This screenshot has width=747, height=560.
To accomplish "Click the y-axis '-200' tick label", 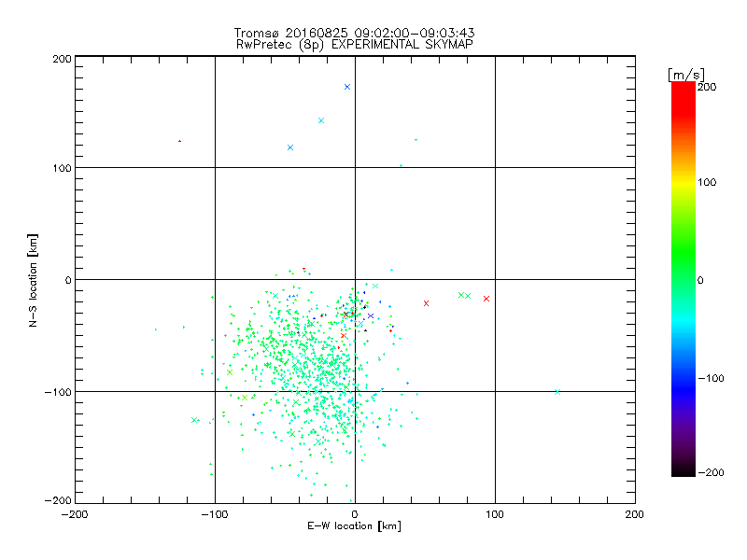I will click(x=58, y=501).
